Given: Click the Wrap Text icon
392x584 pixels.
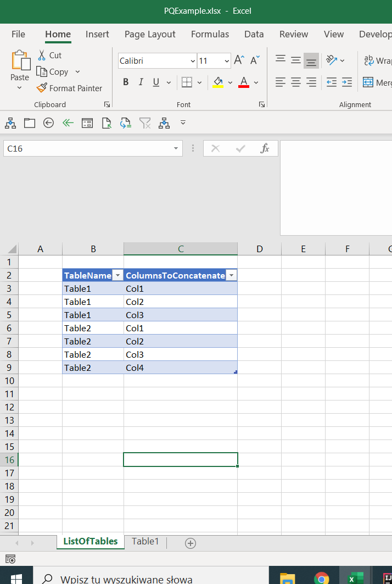Looking at the screenshot, I should pyautogui.click(x=368, y=60).
